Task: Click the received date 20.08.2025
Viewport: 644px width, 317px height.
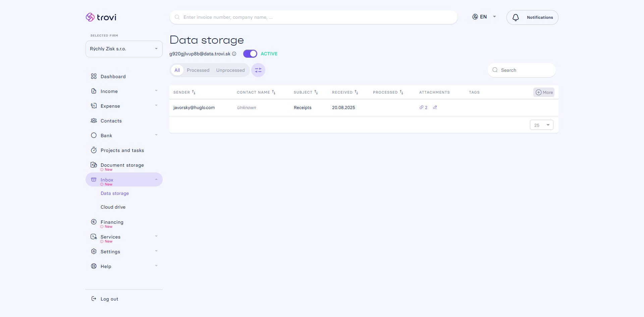Action: (343, 108)
